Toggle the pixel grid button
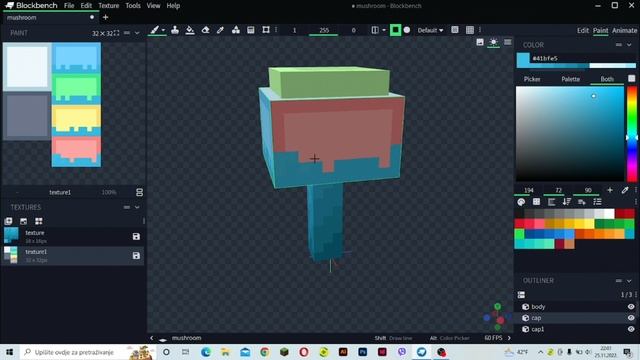The width and height of the screenshot is (640, 360). pyautogui.click(x=455, y=30)
